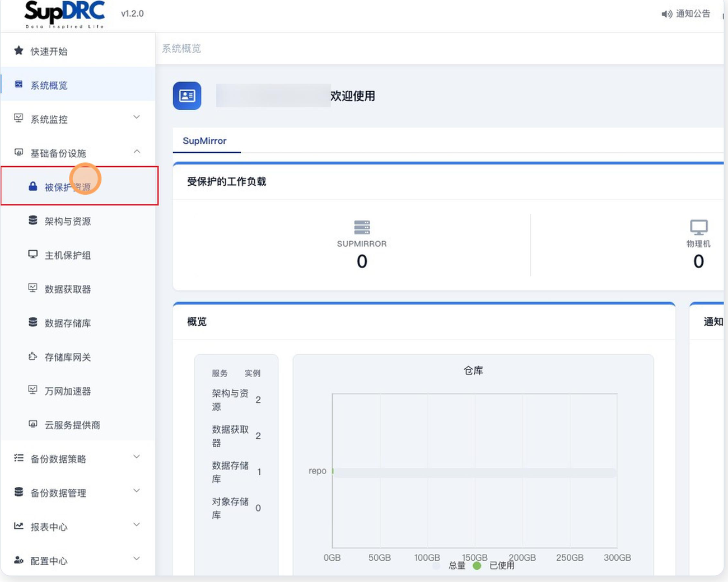Click the SUPMIRROR server icon
The image size is (728, 582).
coord(362,227)
